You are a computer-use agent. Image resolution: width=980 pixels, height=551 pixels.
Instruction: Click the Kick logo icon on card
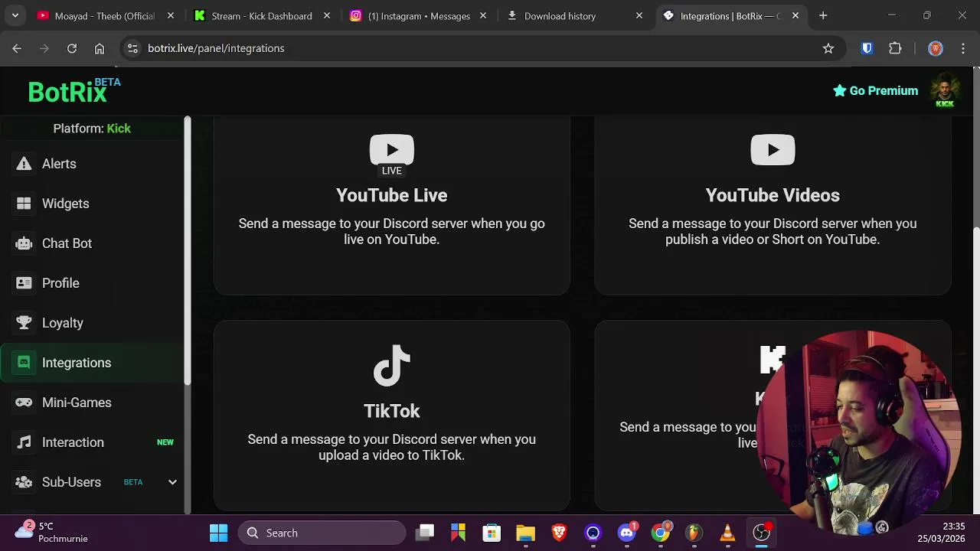click(x=773, y=360)
